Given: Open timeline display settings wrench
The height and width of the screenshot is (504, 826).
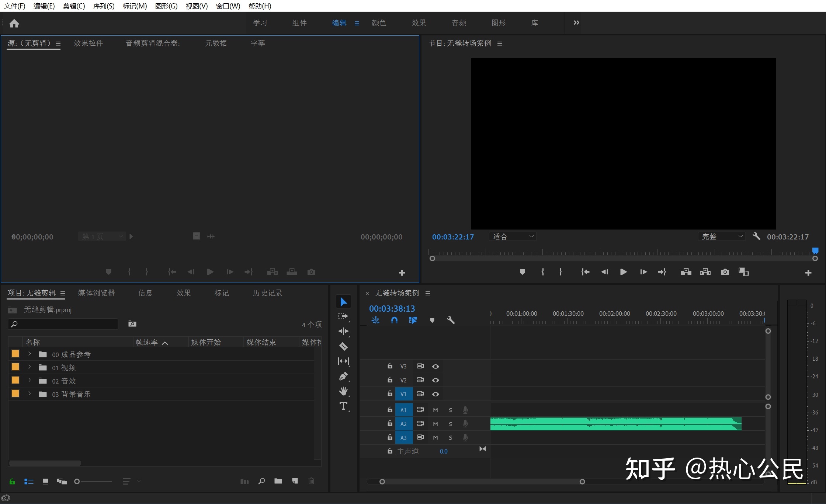Looking at the screenshot, I should (x=451, y=320).
